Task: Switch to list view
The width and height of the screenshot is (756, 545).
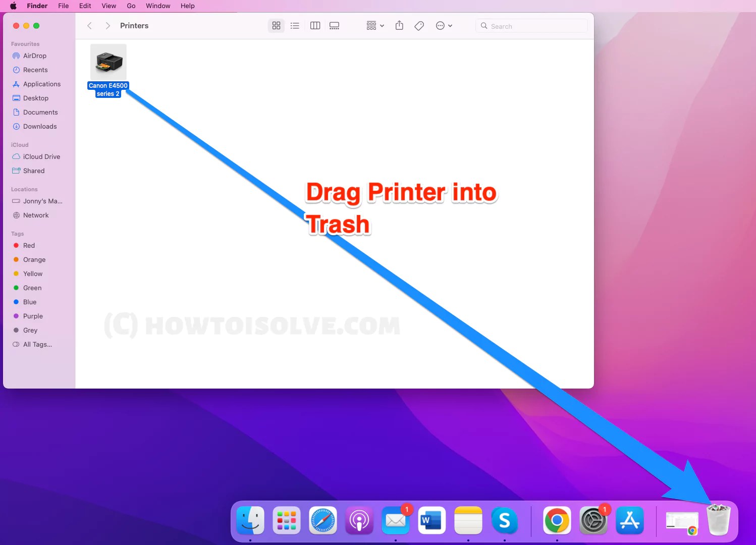Action: point(295,25)
